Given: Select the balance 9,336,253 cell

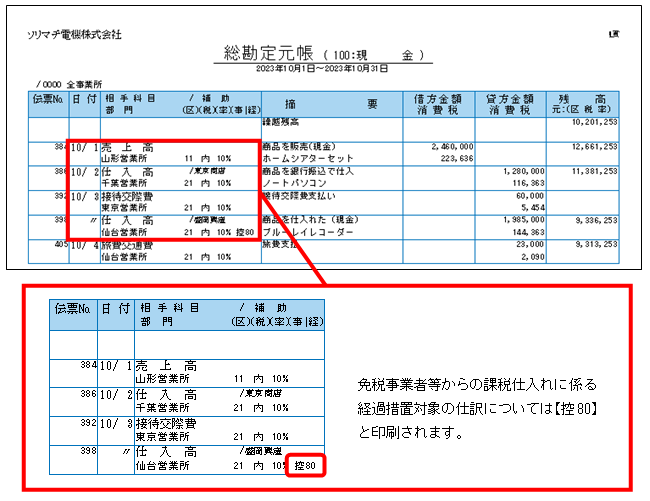Looking at the screenshot, I should click(x=596, y=220).
